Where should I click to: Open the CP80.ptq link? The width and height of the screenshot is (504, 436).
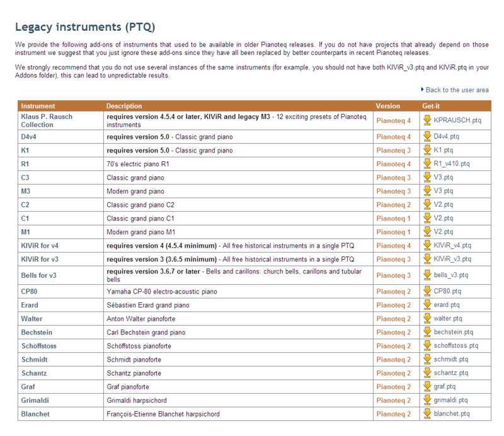point(447,291)
